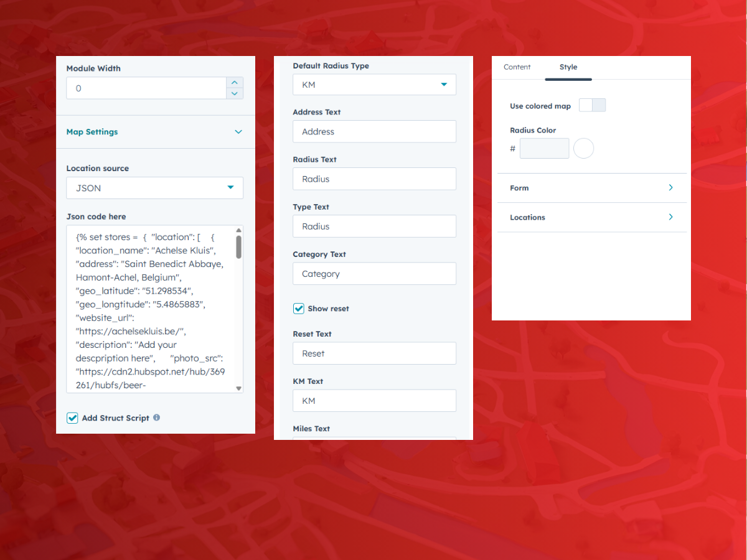This screenshot has height=560, width=747.
Task: Toggle Use colored map switch
Action: (592, 105)
